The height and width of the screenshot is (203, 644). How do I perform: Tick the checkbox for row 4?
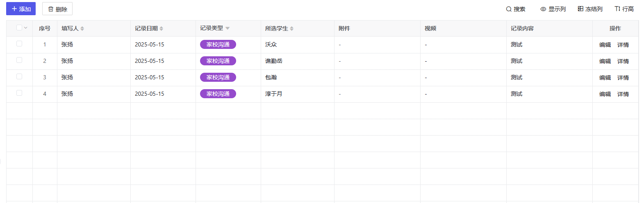[19, 93]
